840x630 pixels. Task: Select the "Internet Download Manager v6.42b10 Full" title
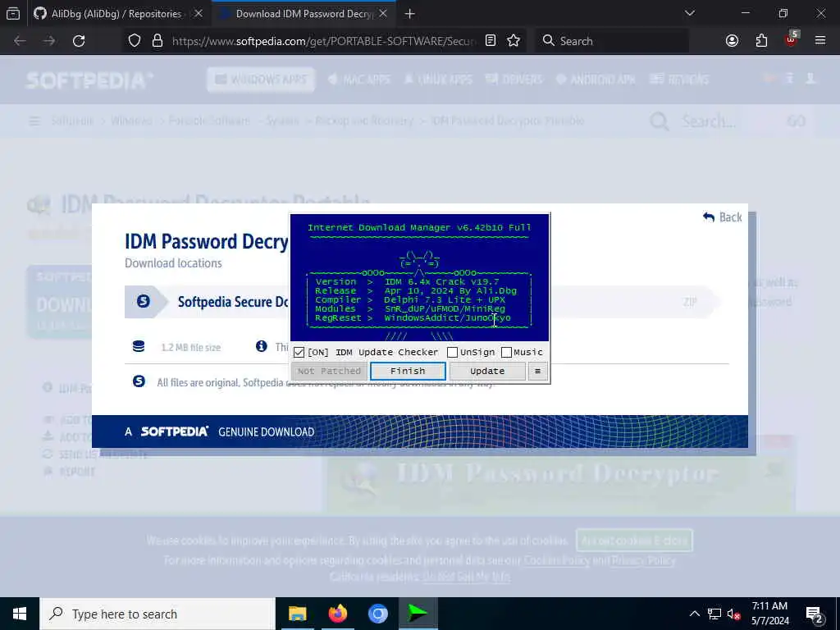click(x=419, y=228)
